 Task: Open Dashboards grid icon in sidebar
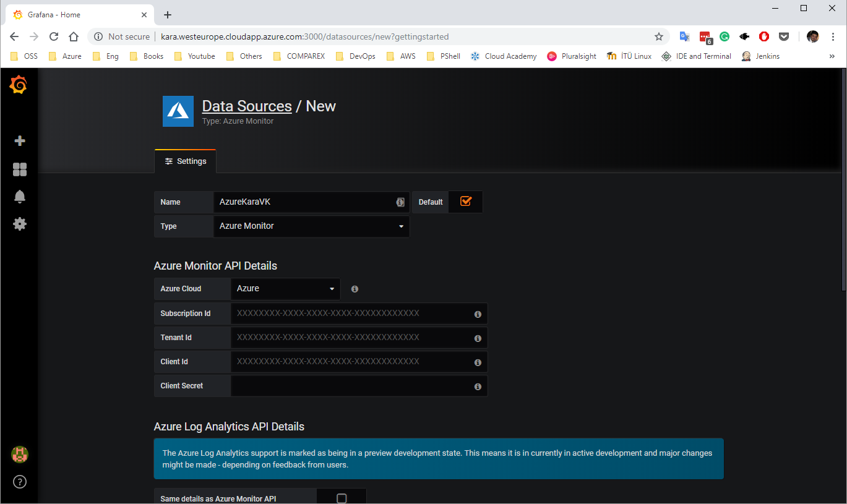20,169
